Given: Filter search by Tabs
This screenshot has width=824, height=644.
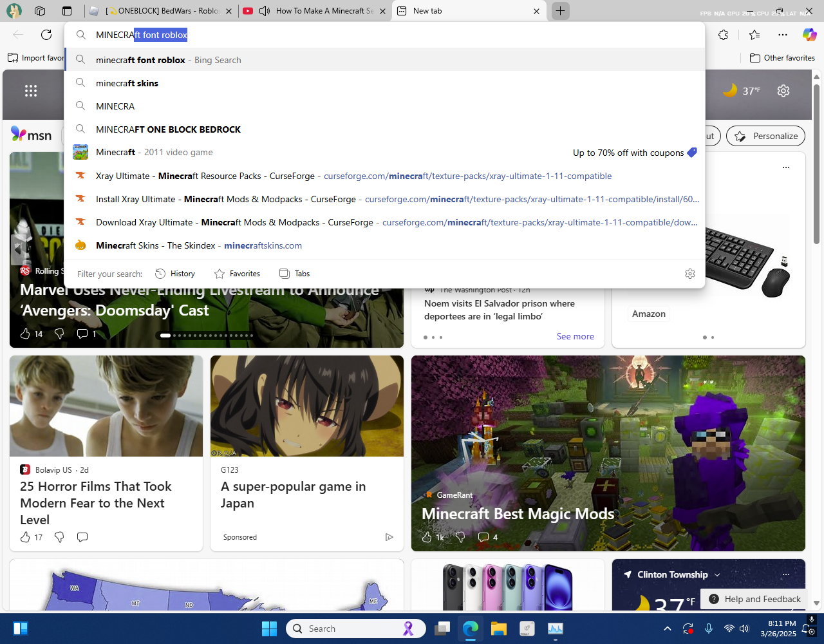Looking at the screenshot, I should [294, 274].
